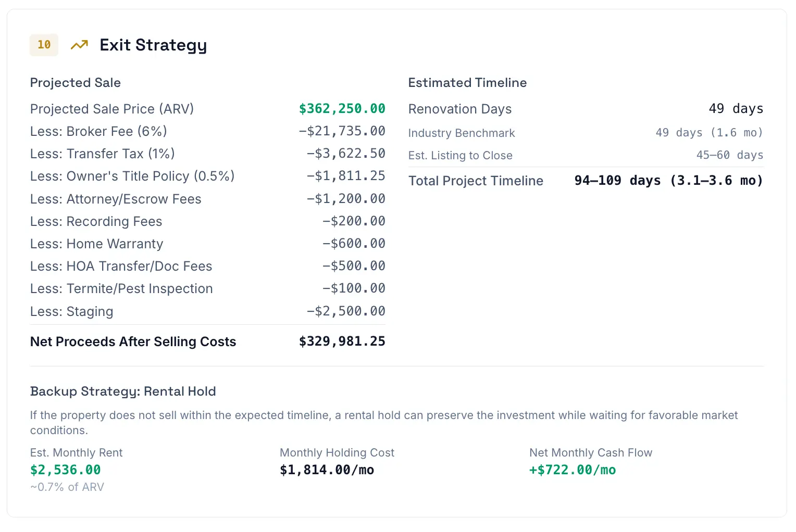Click the Exit Strategy heading
796x532 pixels.
pos(153,45)
